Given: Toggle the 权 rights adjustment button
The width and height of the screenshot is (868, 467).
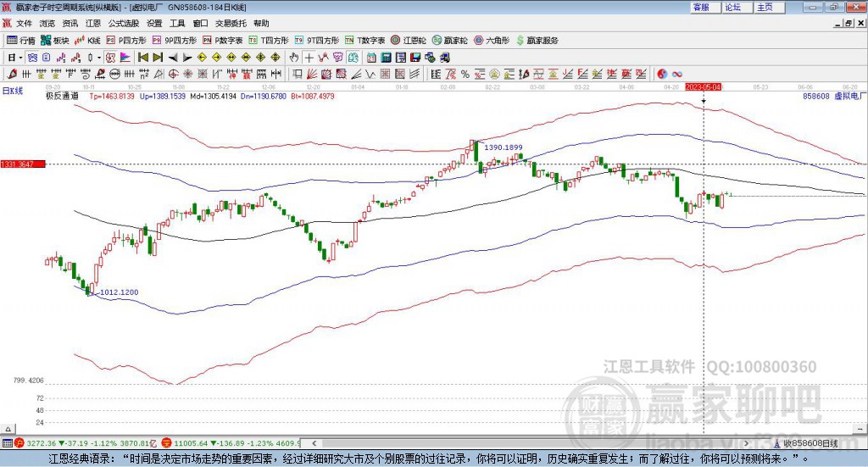Looking at the screenshot, I should click(110, 58).
